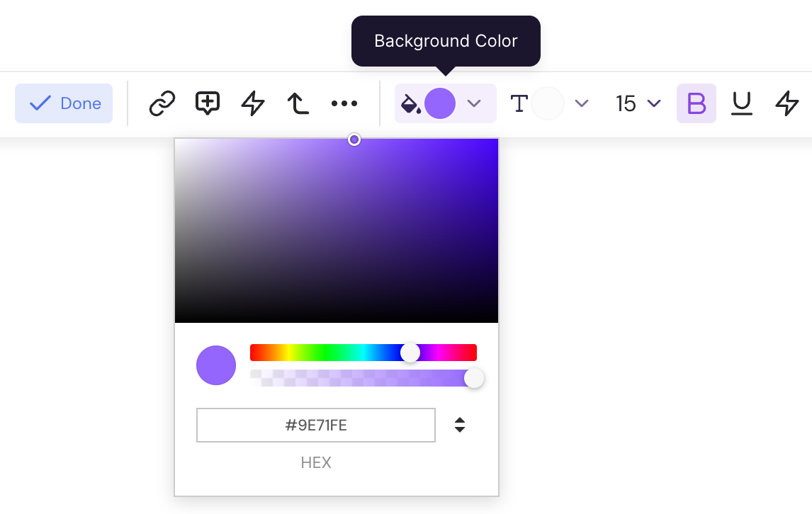Viewport: 812px width, 514px height.
Task: Select the text color icon
Action: [519, 103]
